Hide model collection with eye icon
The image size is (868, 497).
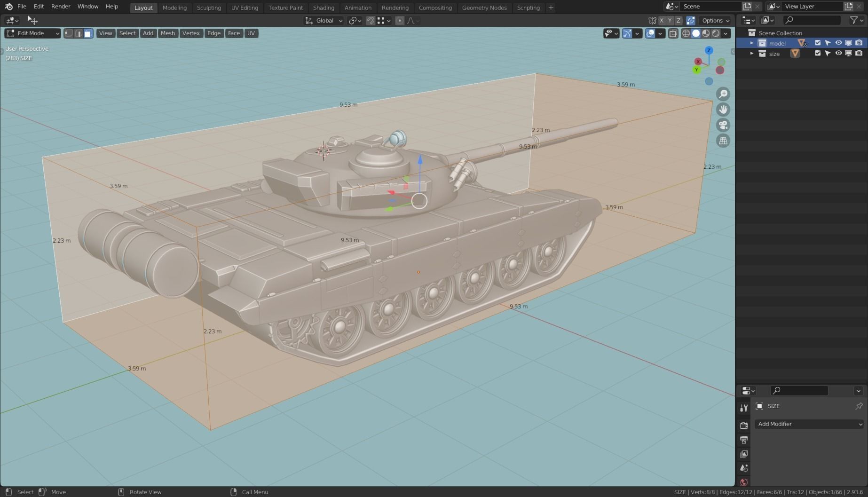(x=838, y=43)
